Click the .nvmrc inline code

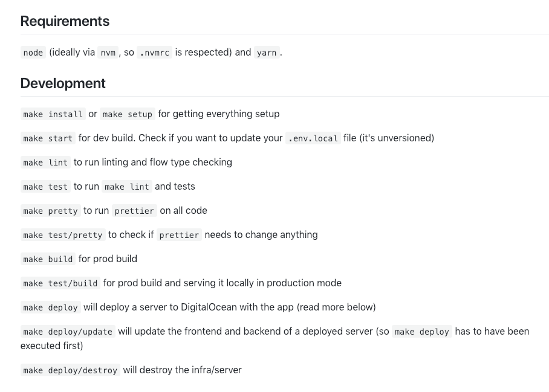click(x=154, y=53)
